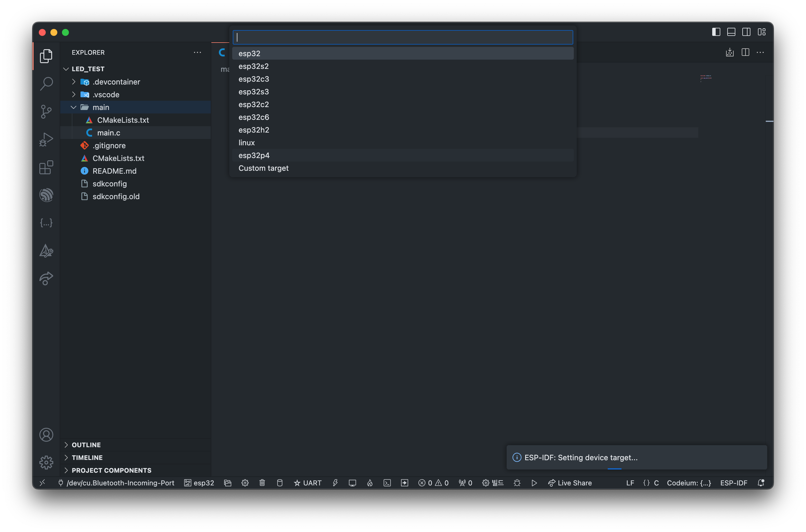The width and height of the screenshot is (806, 532).
Task: Select esp32s3 from target list
Action: pyautogui.click(x=254, y=91)
